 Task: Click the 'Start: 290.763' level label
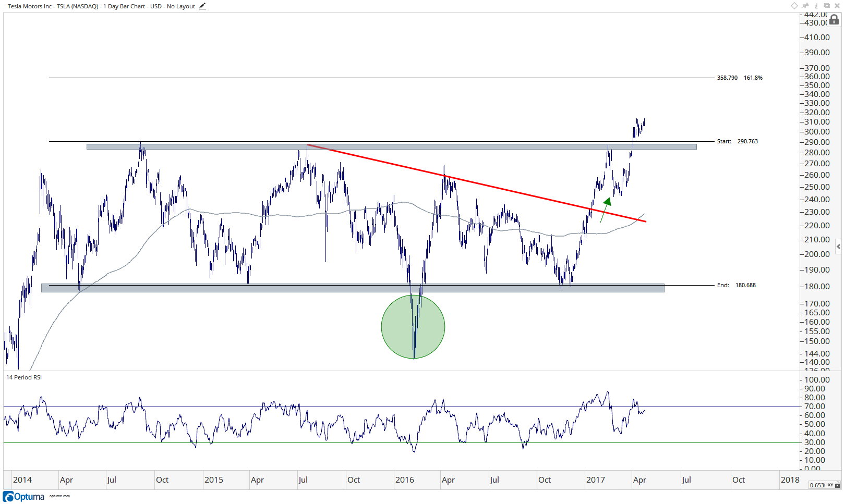(x=738, y=141)
